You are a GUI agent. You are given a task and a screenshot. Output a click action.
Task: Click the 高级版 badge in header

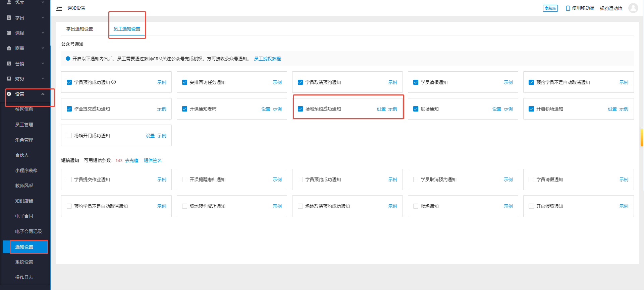coord(550,8)
